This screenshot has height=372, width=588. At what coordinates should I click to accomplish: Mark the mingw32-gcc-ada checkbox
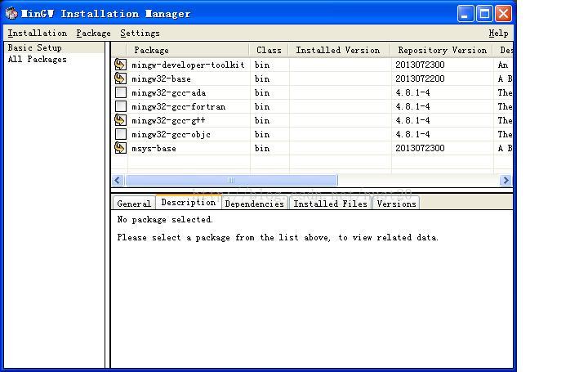[121, 92]
